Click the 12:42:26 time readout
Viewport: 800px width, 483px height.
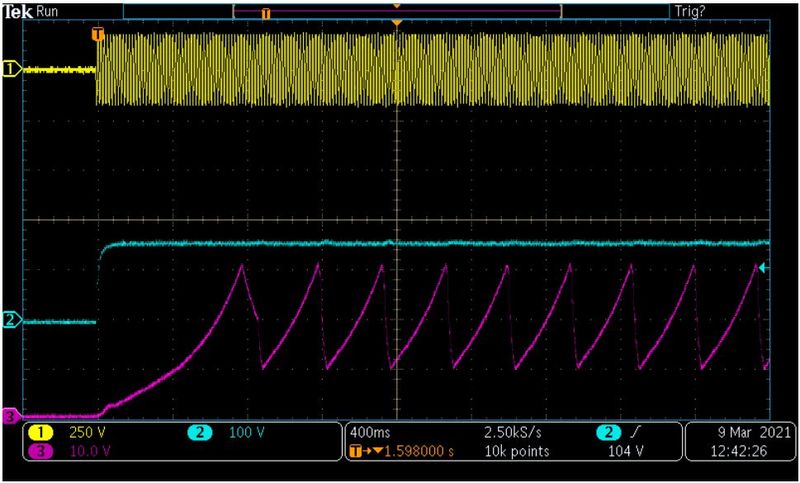[x=739, y=451]
